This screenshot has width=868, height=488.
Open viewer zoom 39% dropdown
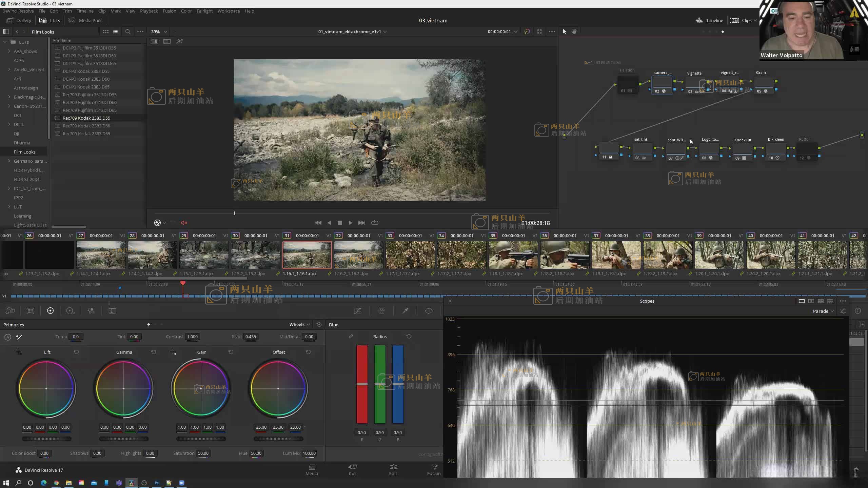click(159, 32)
